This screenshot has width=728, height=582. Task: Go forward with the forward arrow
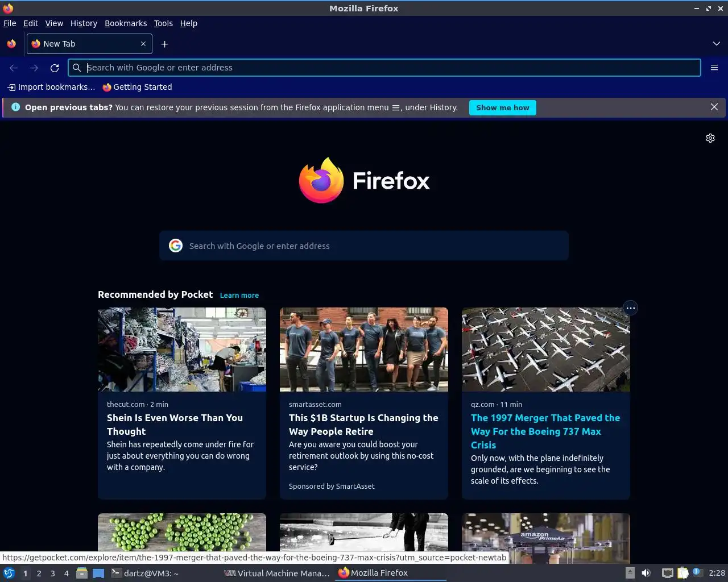point(34,68)
